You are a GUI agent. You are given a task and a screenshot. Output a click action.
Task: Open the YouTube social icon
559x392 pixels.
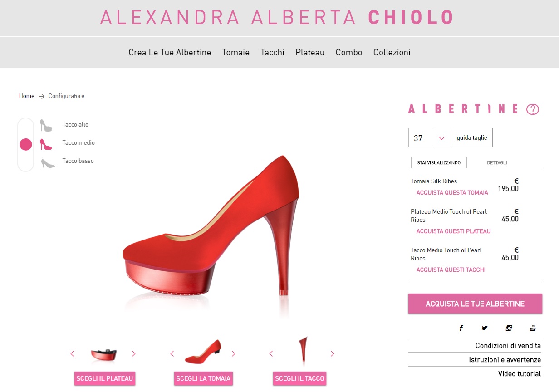click(x=533, y=328)
